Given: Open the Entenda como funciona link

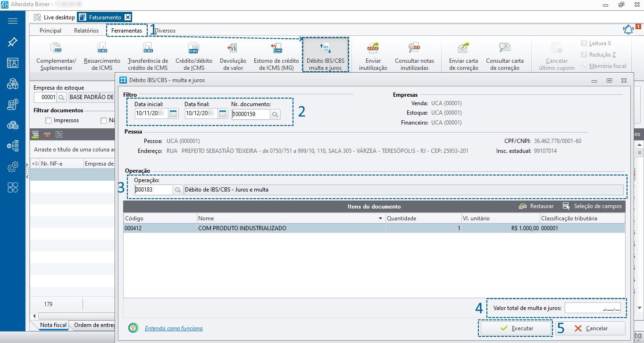Looking at the screenshot, I should [x=174, y=328].
